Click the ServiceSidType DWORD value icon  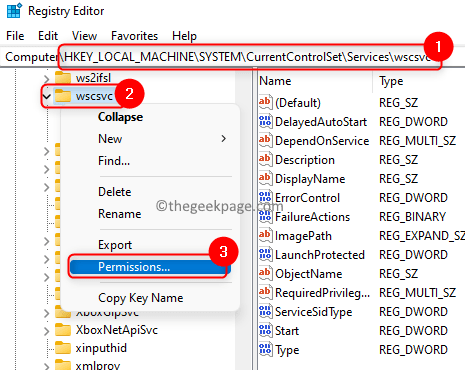coord(265,311)
